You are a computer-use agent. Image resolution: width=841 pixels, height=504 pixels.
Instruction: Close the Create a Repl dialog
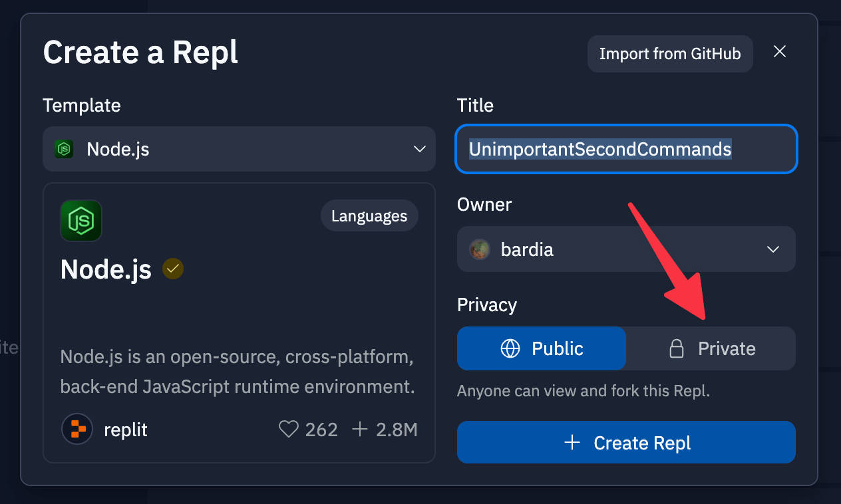coord(780,52)
